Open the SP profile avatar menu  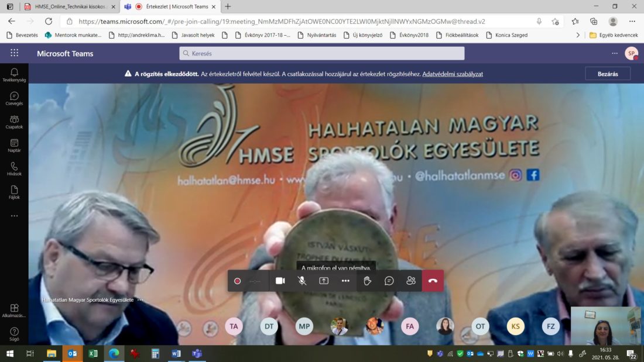pyautogui.click(x=631, y=53)
